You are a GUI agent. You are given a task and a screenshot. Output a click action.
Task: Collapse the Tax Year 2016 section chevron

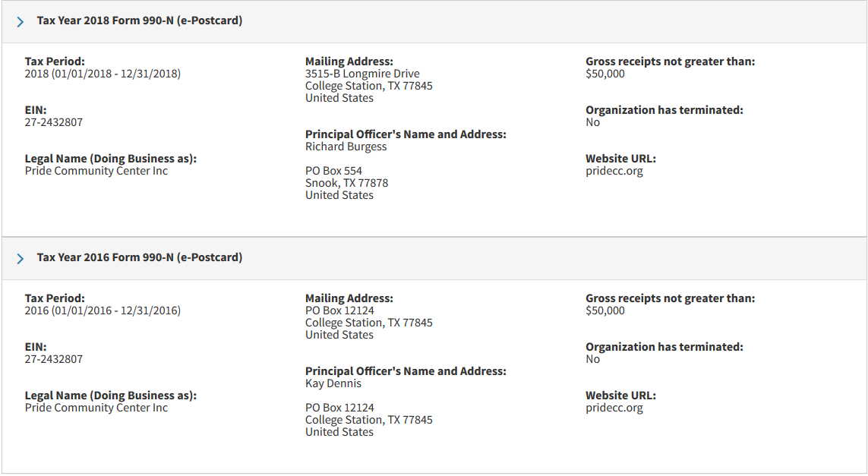(21, 259)
